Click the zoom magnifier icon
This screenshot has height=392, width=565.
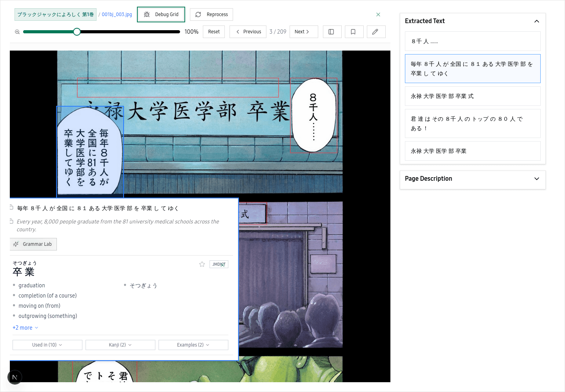point(17,31)
